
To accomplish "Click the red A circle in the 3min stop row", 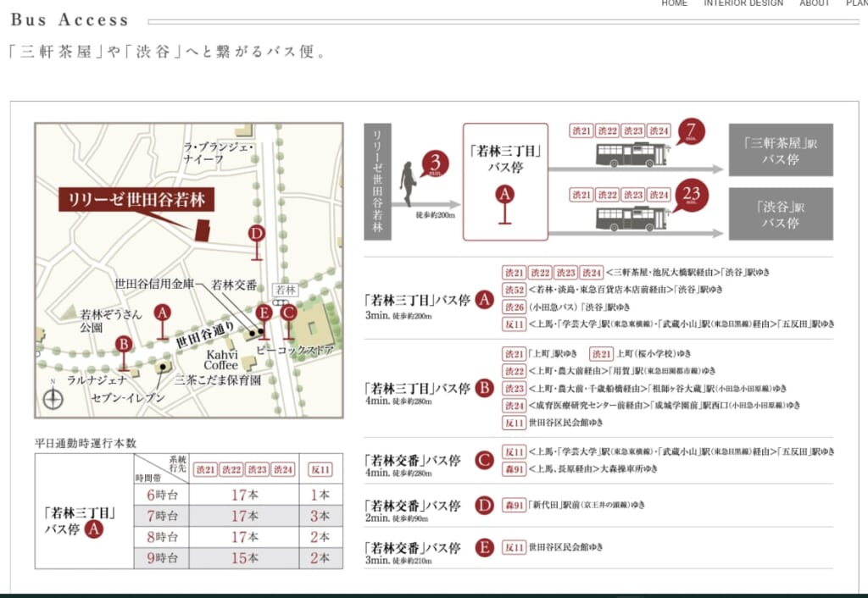I will tap(484, 300).
